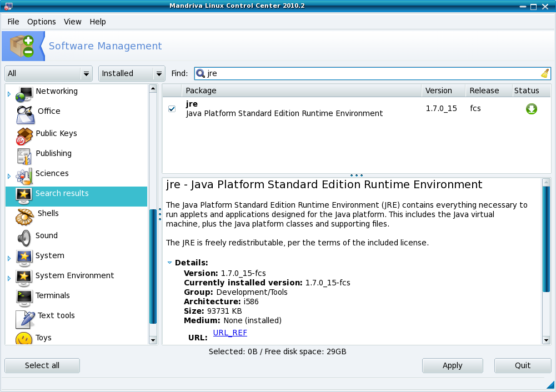
Task: Open the All package type dropdown
Action: (x=48, y=73)
